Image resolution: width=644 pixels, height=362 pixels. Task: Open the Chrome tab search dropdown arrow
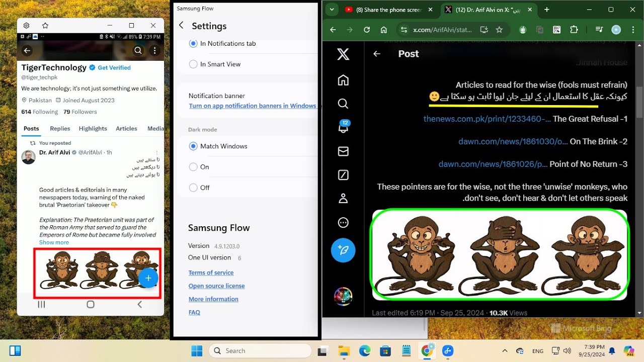[331, 10]
